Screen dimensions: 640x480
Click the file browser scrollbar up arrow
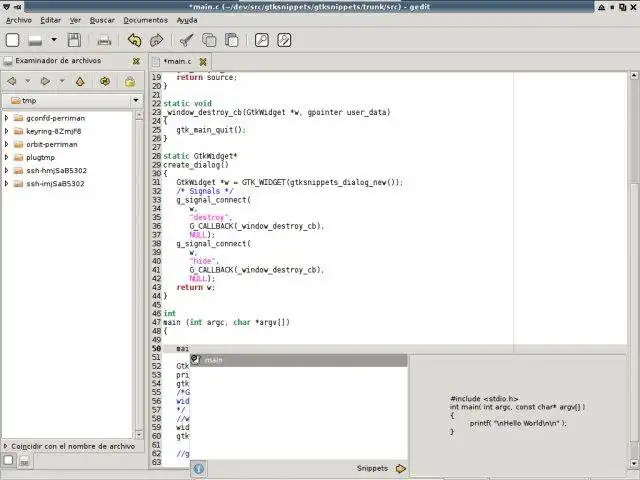point(139,115)
